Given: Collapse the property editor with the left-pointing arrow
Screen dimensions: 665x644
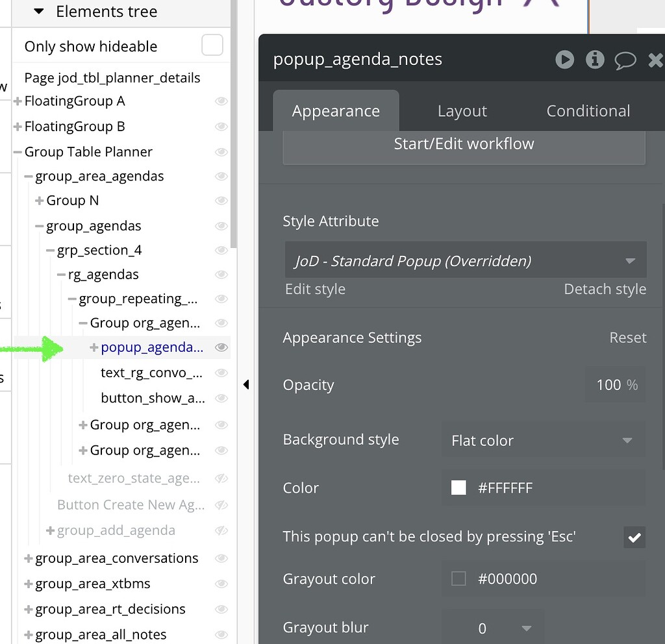Looking at the screenshot, I should click(x=246, y=384).
